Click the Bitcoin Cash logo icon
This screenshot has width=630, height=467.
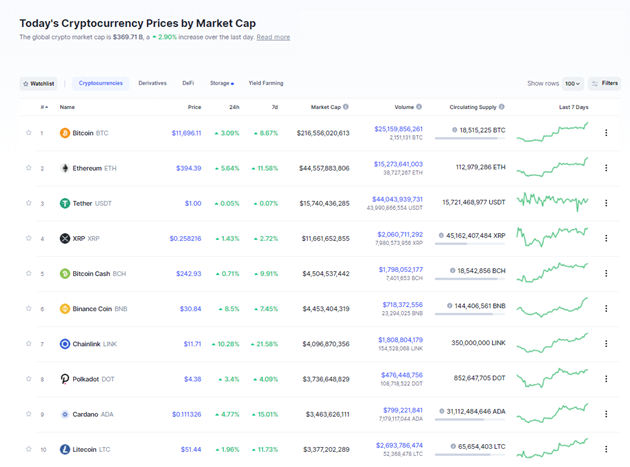point(65,274)
